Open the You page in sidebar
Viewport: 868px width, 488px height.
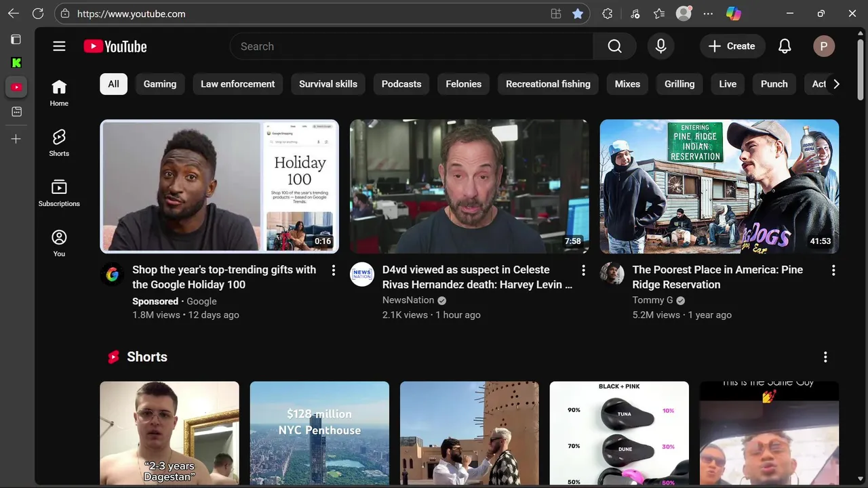(x=59, y=243)
